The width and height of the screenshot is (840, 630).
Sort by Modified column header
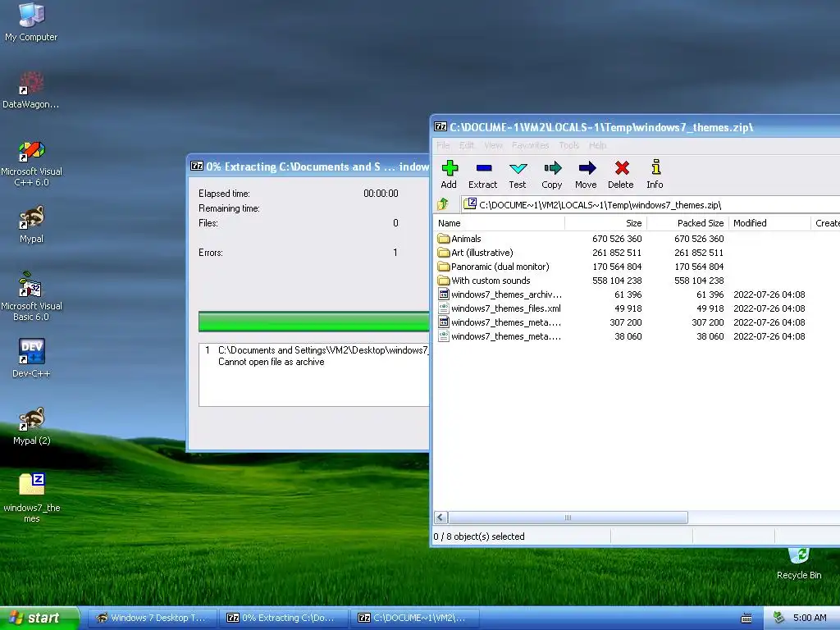tap(770, 223)
